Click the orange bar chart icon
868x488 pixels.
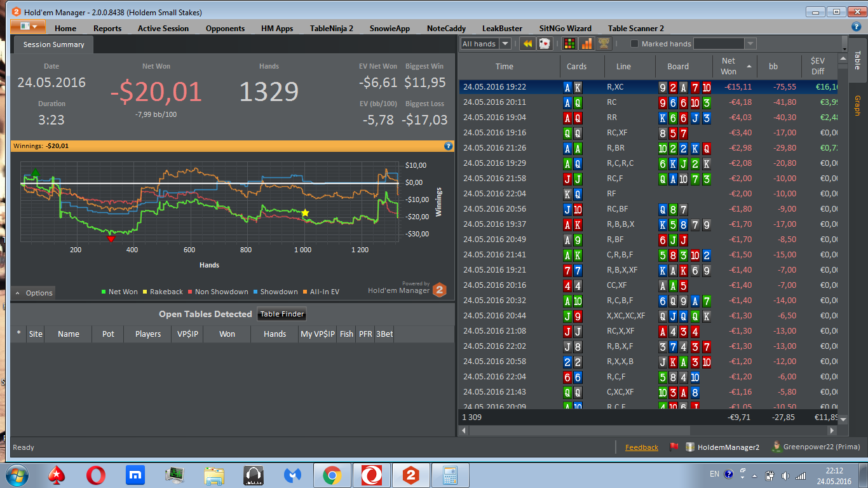pyautogui.click(x=587, y=44)
